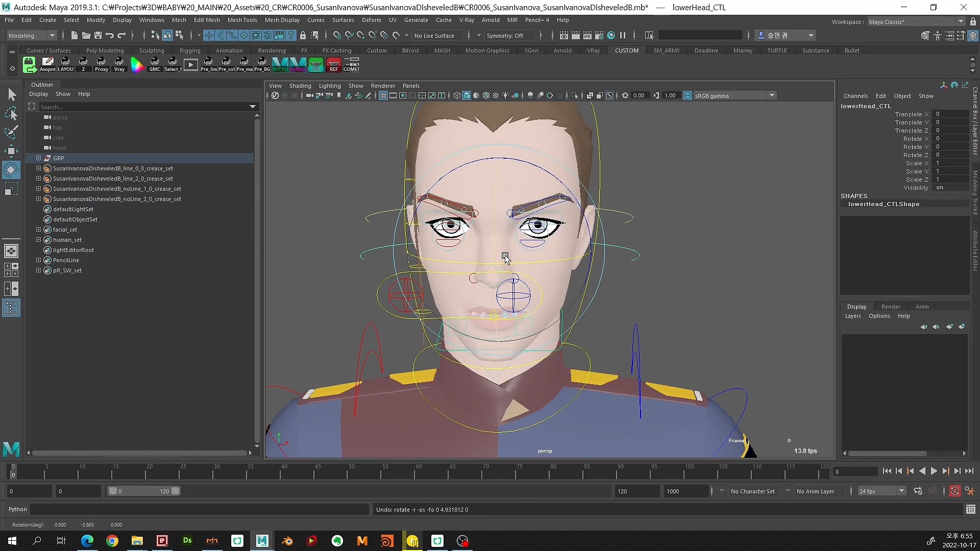Toggle the sRGB gamma display icon
The image size is (980, 551).
[686, 95]
